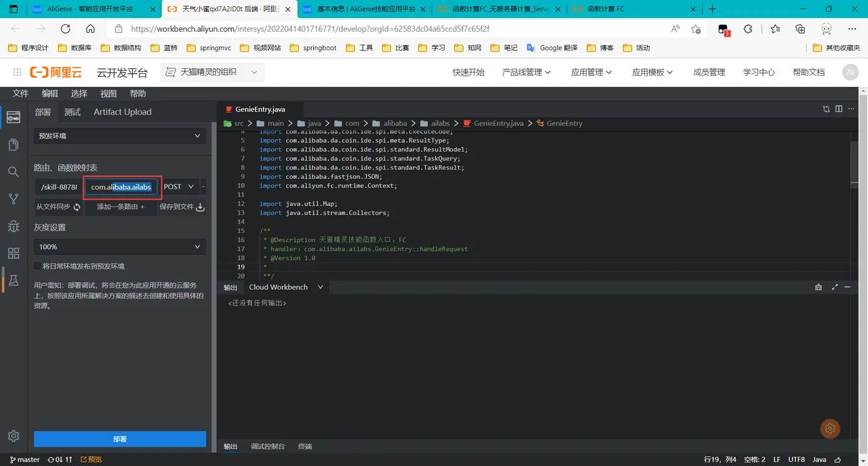Open the new tab button in browser
Screen dimensions: 868x466
click(712, 9)
